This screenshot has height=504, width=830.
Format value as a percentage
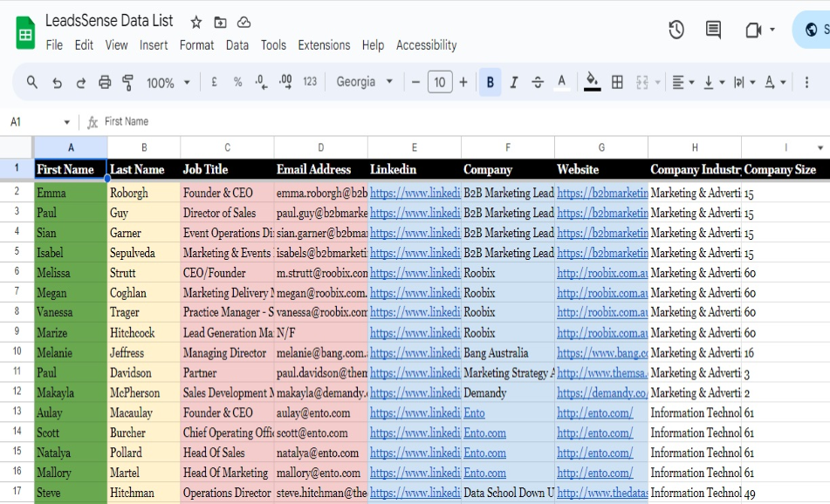(236, 81)
